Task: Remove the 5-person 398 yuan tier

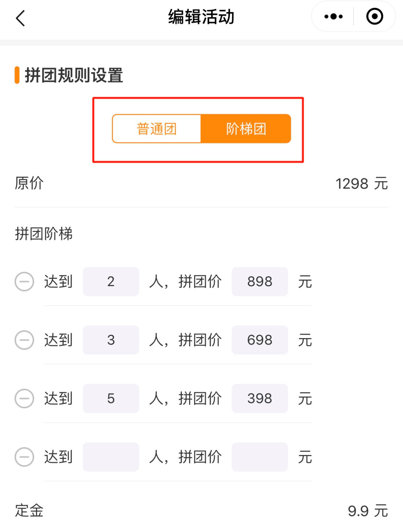Action: 24,398
